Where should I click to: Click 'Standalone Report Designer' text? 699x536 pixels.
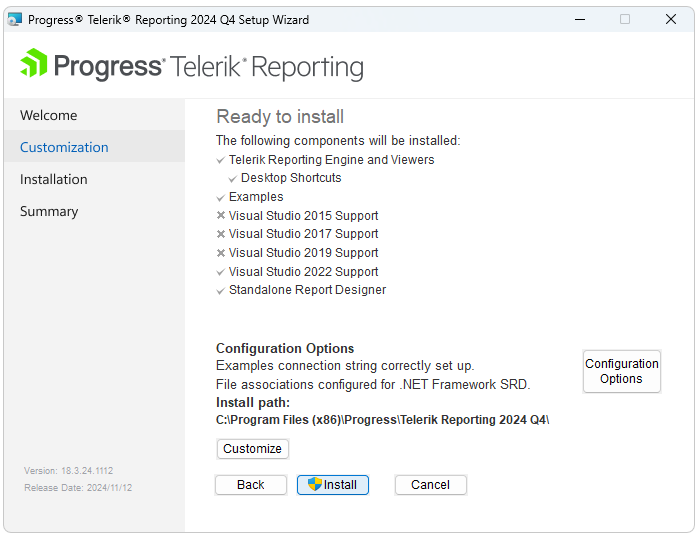pyautogui.click(x=307, y=290)
